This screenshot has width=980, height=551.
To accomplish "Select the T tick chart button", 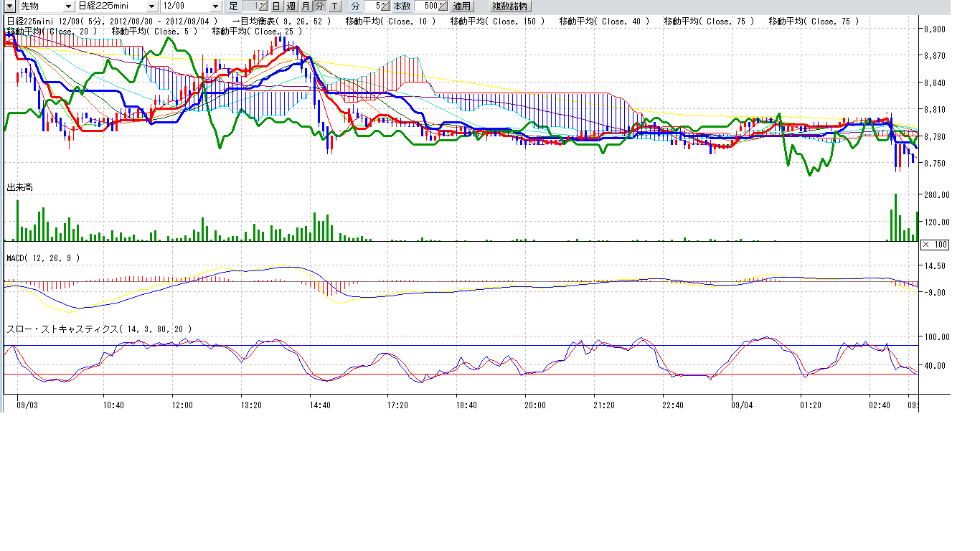I will point(334,6).
